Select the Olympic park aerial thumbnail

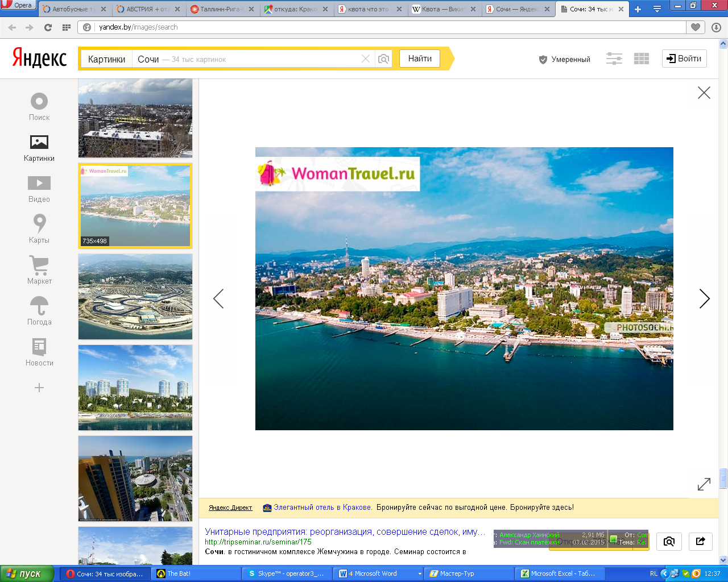point(135,297)
